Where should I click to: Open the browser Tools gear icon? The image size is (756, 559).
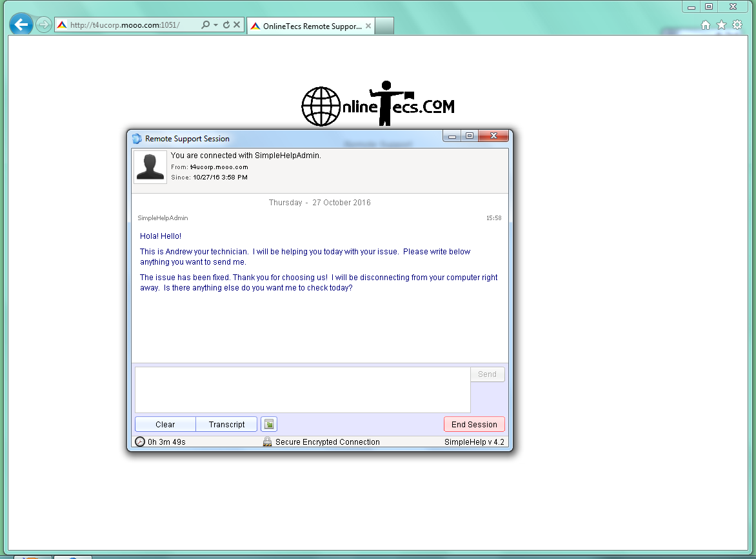[x=737, y=25]
